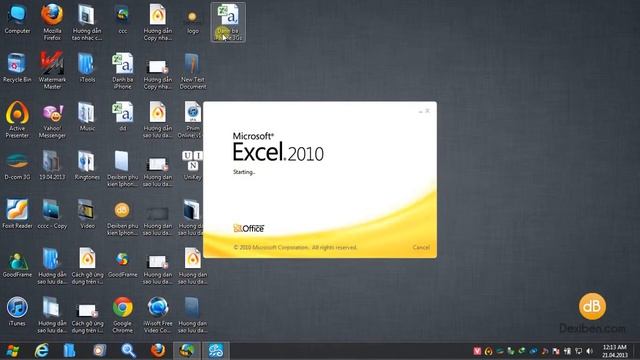This screenshot has height=360, width=640.
Task: Select the Video folder icon
Action: 87,215
